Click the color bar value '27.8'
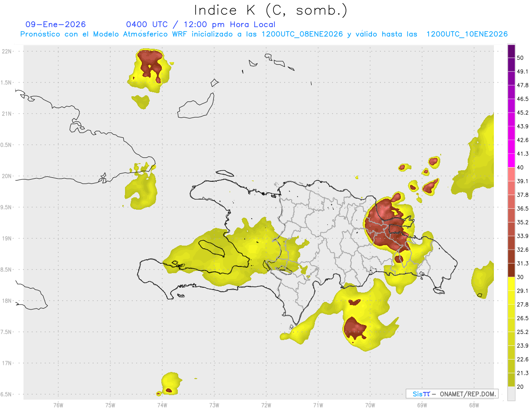The height and width of the screenshot is (411, 532). (523, 304)
